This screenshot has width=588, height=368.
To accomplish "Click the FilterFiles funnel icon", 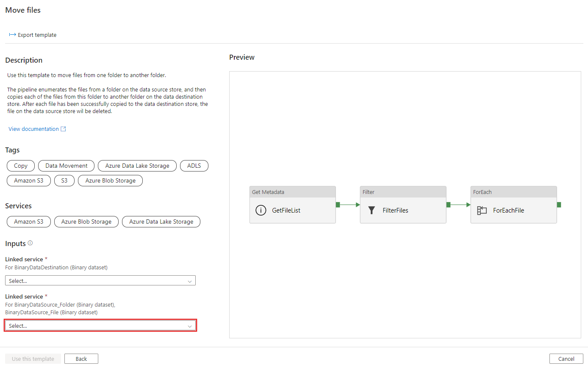I will 372,210.
